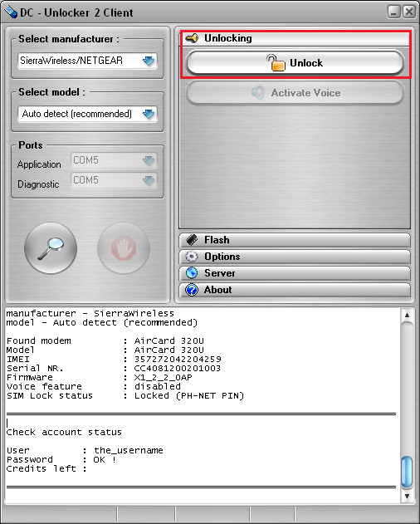Switch to the Flash section
The image size is (420, 524).
pyautogui.click(x=295, y=240)
